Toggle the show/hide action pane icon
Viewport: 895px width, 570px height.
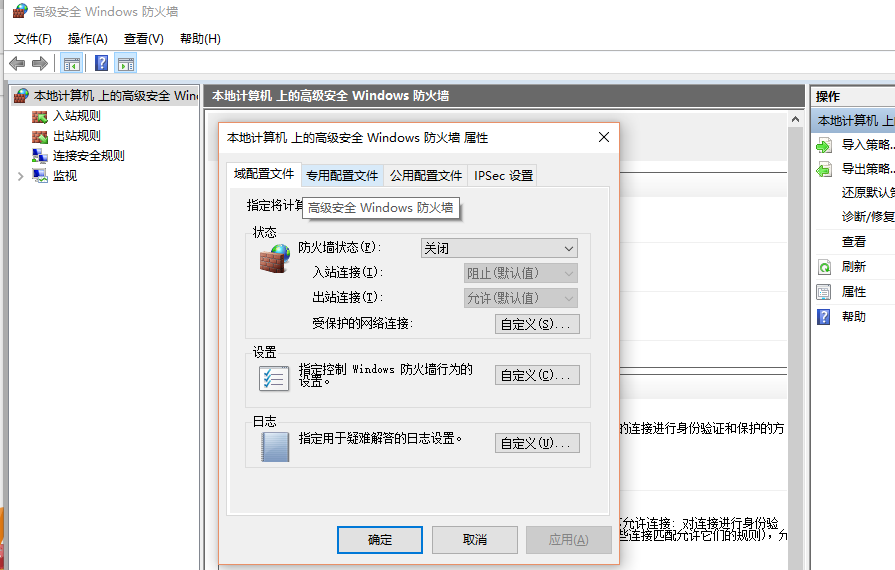pos(126,63)
